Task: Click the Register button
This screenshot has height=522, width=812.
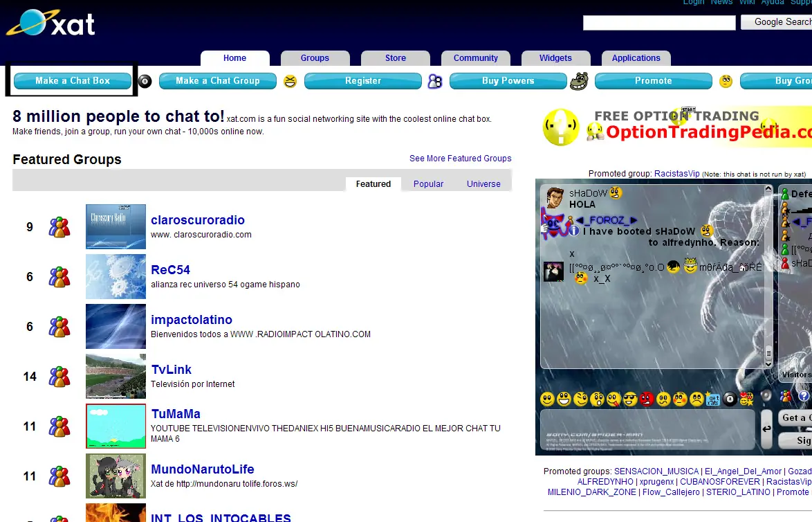Action: click(x=363, y=81)
